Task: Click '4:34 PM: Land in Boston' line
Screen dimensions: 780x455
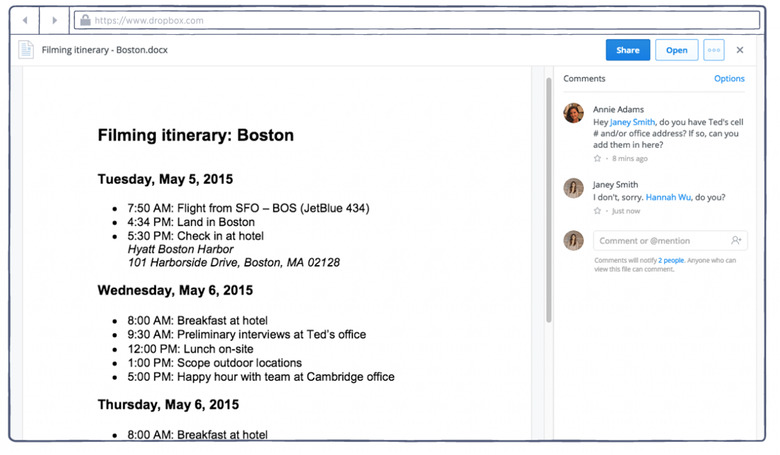Action: coord(191,222)
